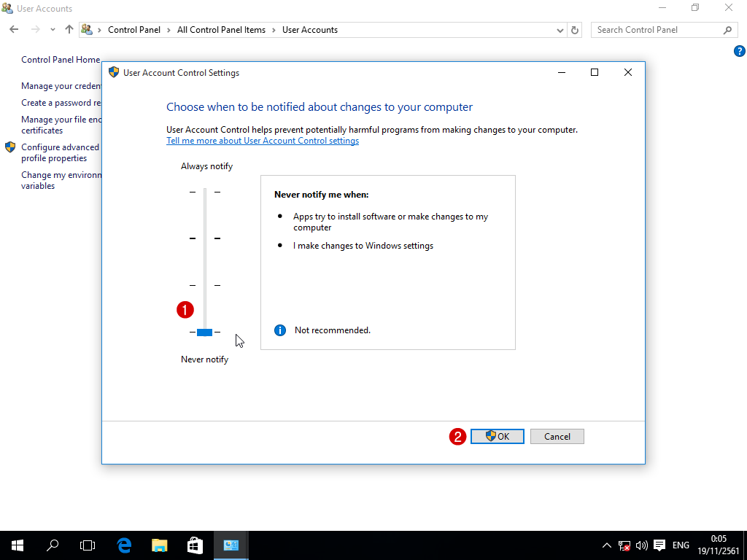Viewport: 747px width, 560px height.
Task: Open the Windows Start menu
Action: (18, 545)
